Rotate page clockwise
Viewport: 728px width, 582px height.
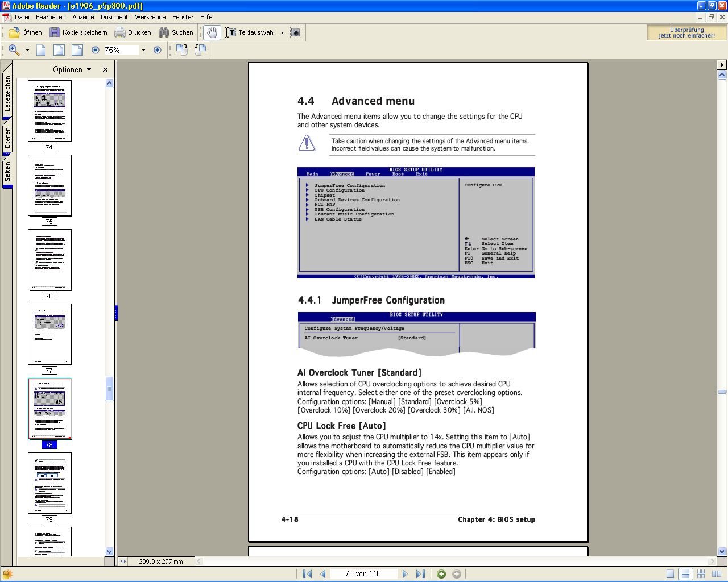[x=181, y=50]
